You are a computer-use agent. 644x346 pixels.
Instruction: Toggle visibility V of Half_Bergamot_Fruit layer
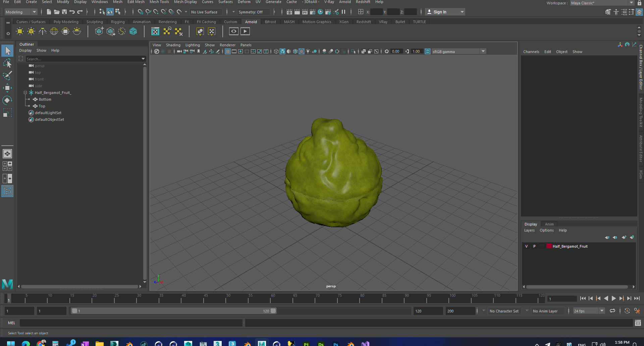[526, 246]
